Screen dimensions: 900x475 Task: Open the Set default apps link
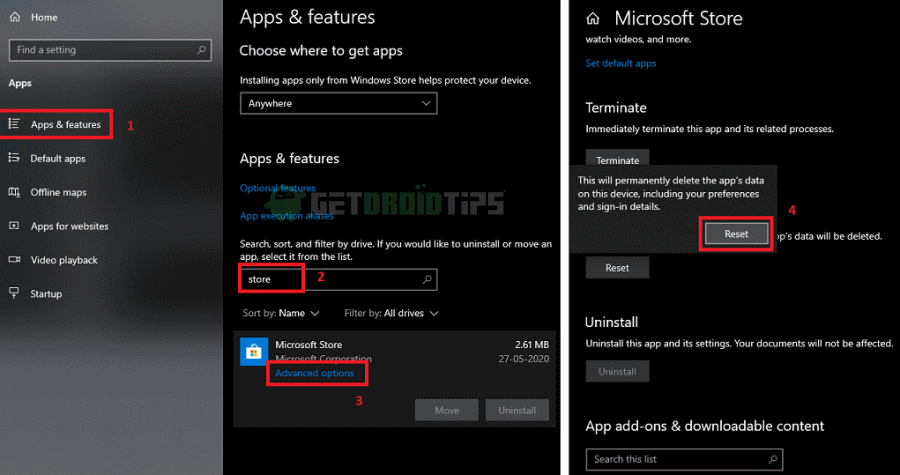(620, 63)
